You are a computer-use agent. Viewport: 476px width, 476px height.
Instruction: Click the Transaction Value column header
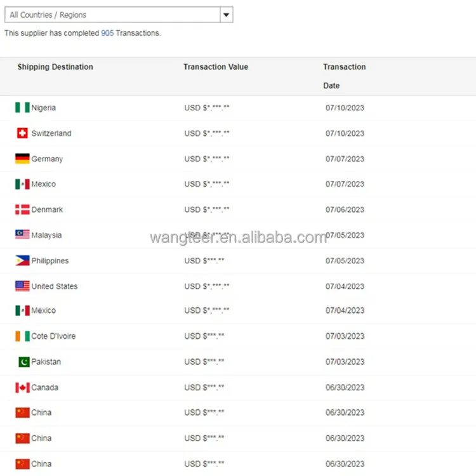tap(216, 67)
